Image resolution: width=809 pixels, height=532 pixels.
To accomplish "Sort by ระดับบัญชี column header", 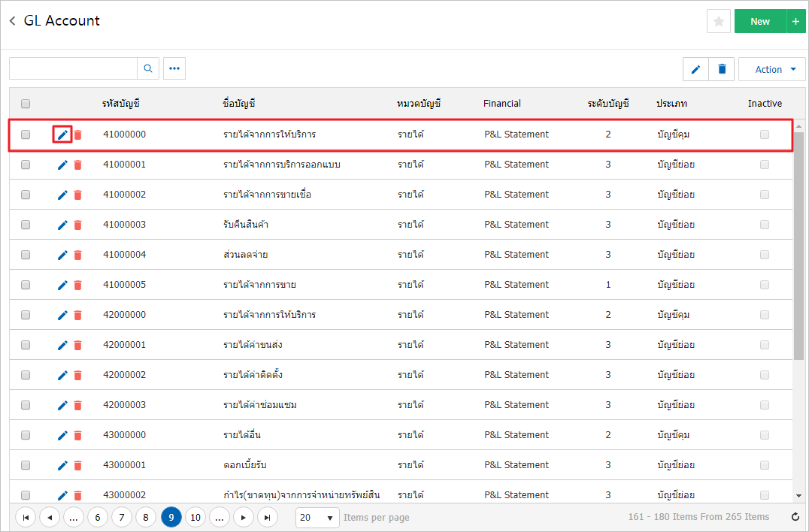I will [x=608, y=104].
